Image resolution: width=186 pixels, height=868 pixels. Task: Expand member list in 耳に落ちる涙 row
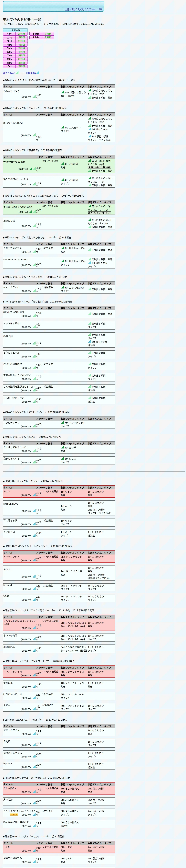37,525
